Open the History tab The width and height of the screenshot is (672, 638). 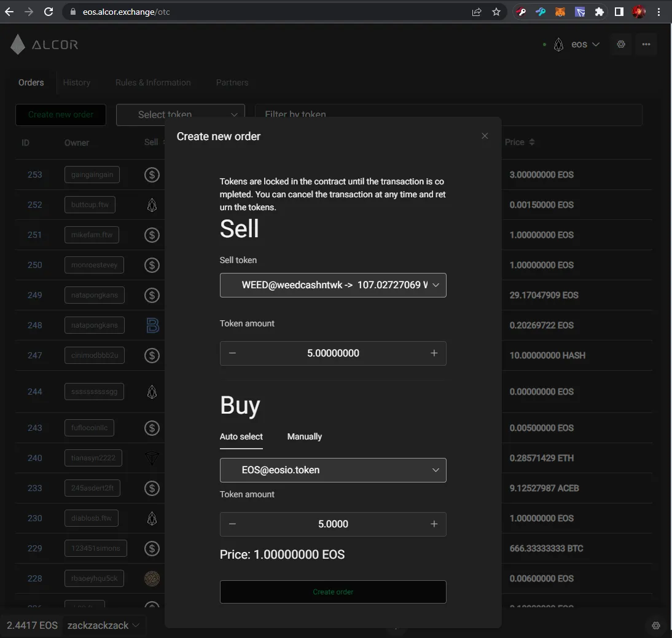[77, 82]
